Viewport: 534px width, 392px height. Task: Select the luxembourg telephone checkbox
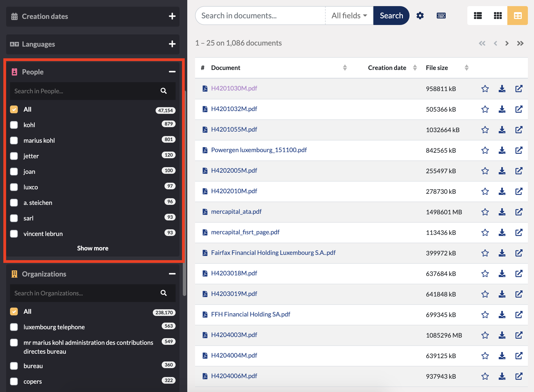(x=14, y=327)
